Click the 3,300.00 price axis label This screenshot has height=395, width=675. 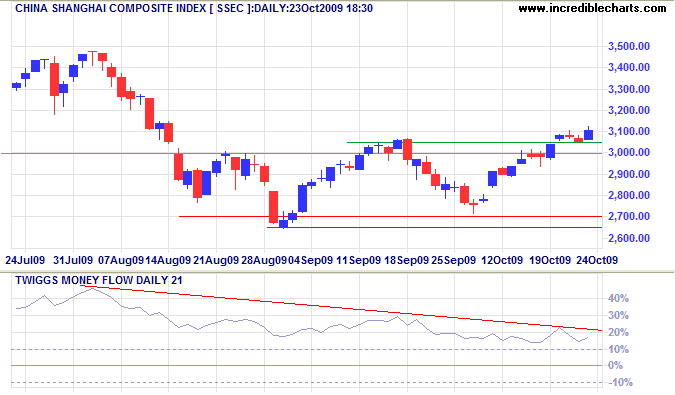click(x=629, y=89)
